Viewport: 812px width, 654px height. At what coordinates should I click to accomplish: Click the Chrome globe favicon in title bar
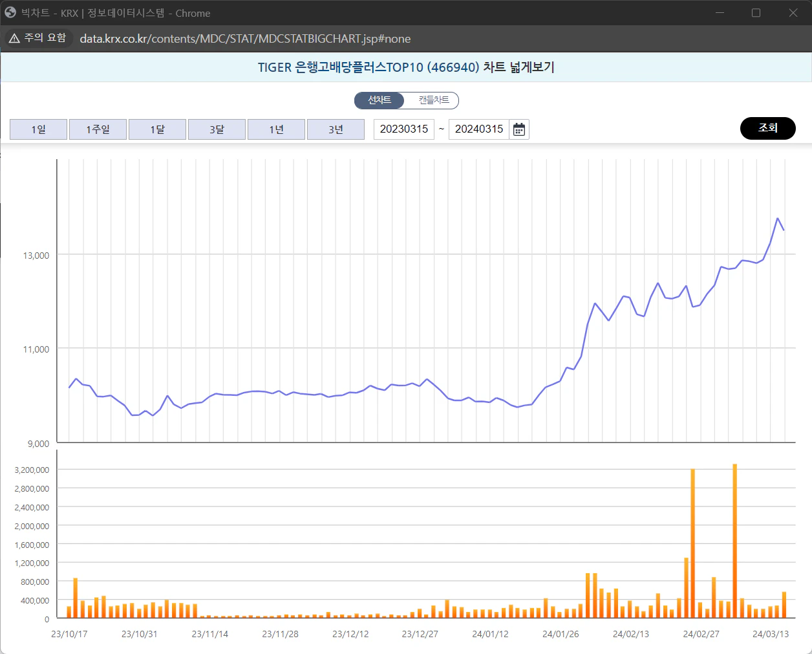[10, 12]
